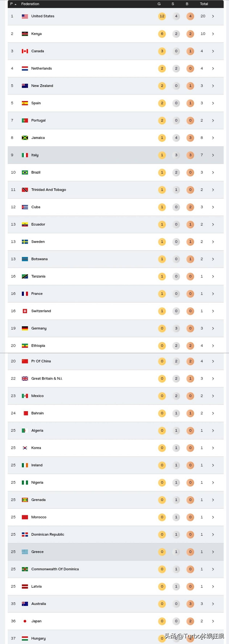The width and height of the screenshot is (229, 644).
Task: Click Germany's silver medal count badge
Action: pos(176,328)
